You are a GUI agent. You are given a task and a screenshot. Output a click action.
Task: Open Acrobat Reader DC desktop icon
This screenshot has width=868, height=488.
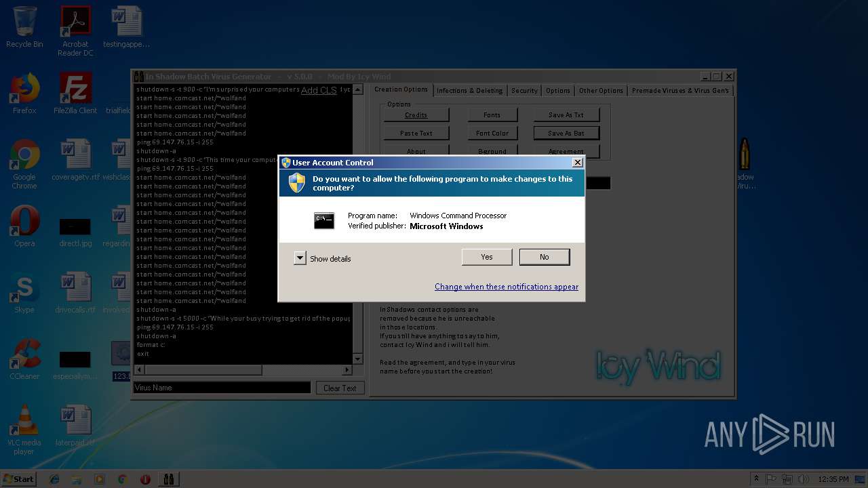coord(75,31)
